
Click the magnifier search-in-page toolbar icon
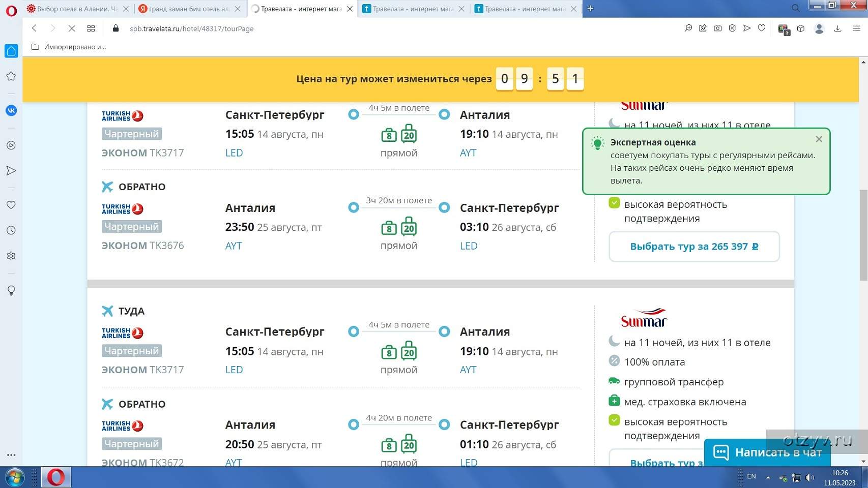(x=688, y=28)
